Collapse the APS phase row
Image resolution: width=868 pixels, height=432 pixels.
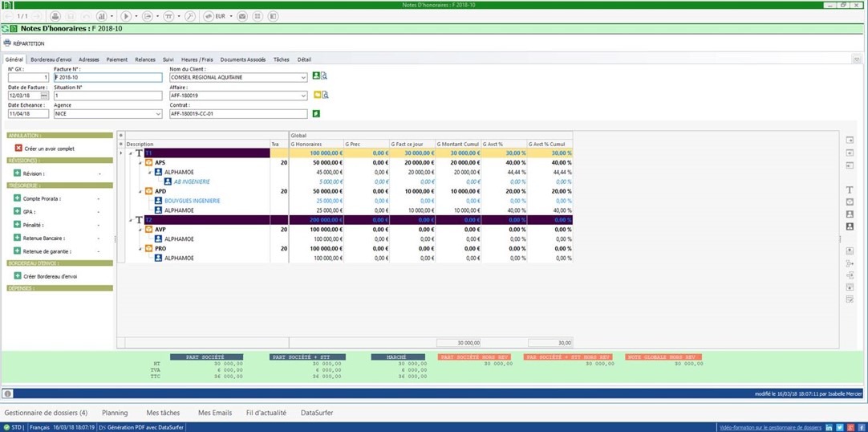(x=140, y=163)
